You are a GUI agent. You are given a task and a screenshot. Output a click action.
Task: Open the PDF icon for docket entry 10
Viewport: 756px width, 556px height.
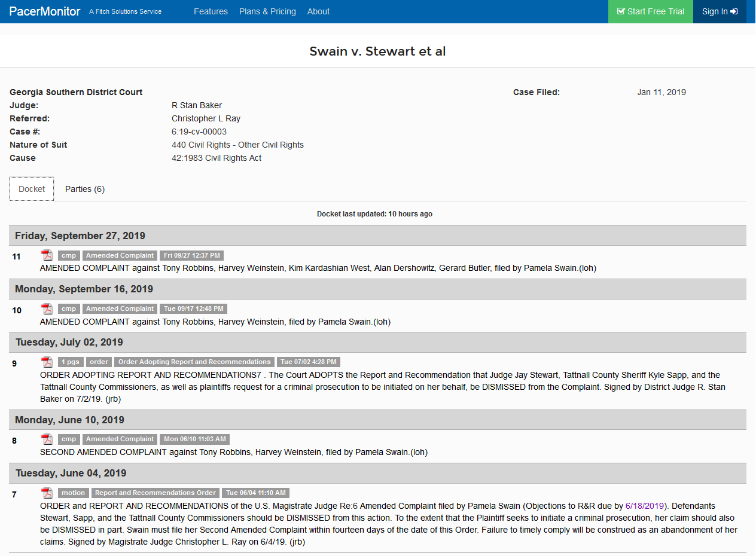47,308
